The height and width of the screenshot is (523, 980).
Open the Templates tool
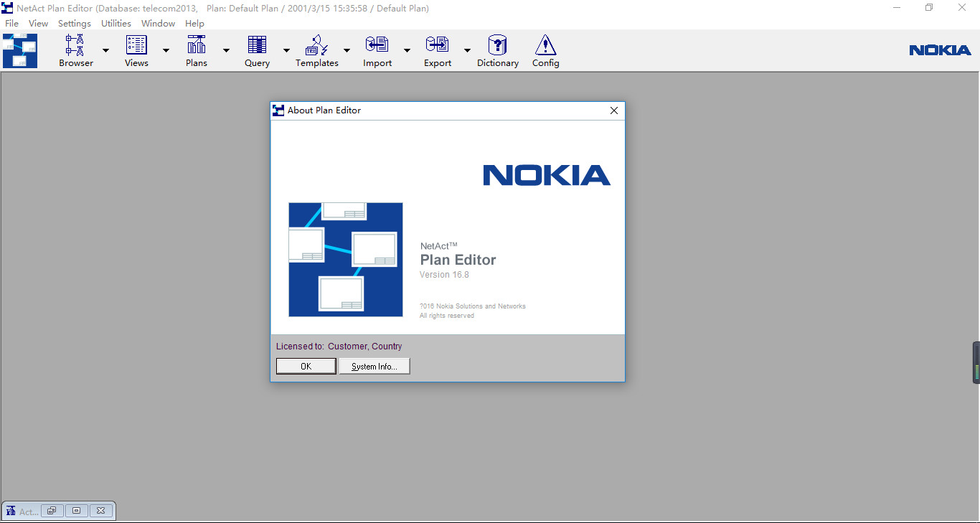(316, 49)
